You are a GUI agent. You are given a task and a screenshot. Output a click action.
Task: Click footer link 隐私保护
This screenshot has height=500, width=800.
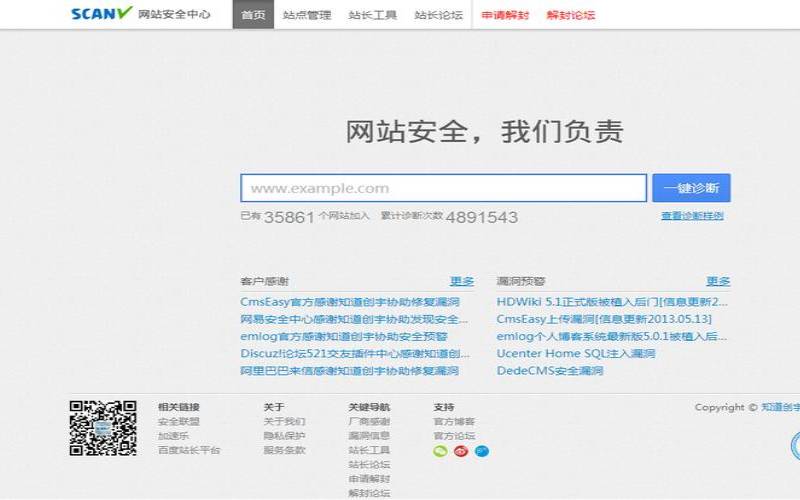(x=284, y=436)
